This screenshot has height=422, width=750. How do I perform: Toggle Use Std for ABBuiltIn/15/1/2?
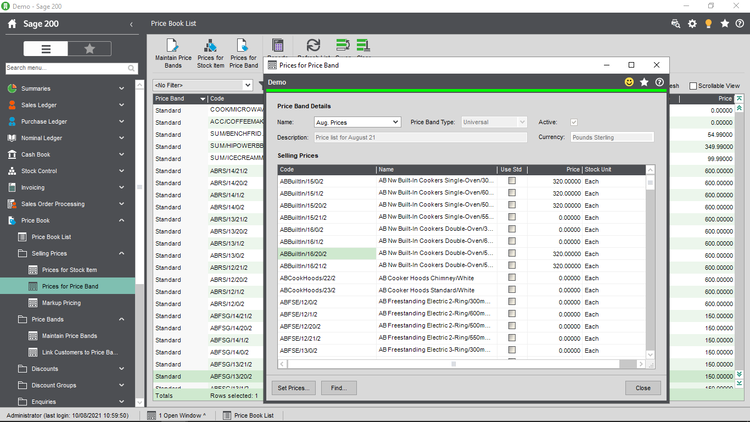click(512, 193)
